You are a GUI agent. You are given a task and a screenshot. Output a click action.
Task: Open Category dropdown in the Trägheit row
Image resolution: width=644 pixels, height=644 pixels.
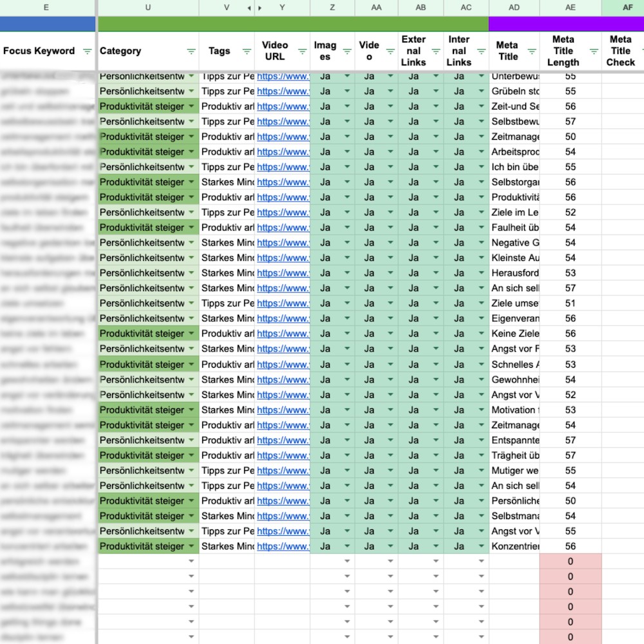pos(191,455)
